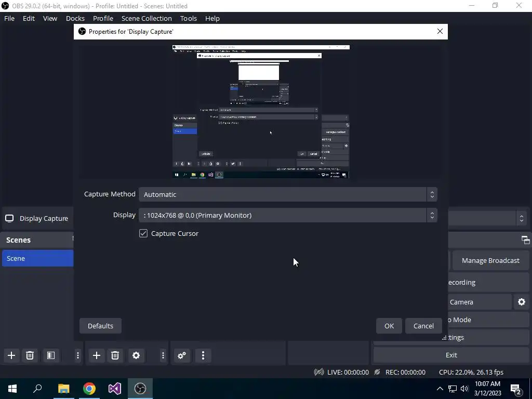The width and height of the screenshot is (532, 399).
Task: Open source properties gear icon
Action: (136, 355)
